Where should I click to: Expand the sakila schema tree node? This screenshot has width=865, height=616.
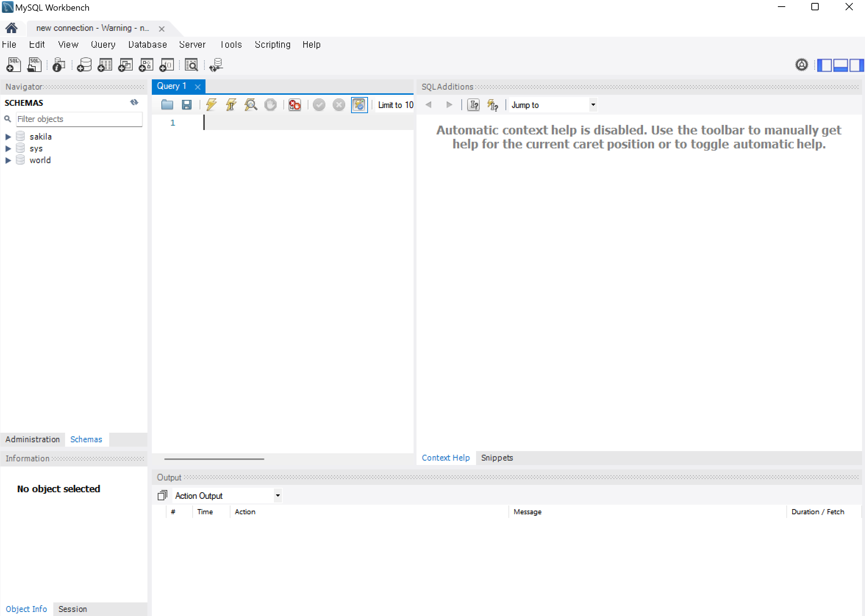point(8,137)
